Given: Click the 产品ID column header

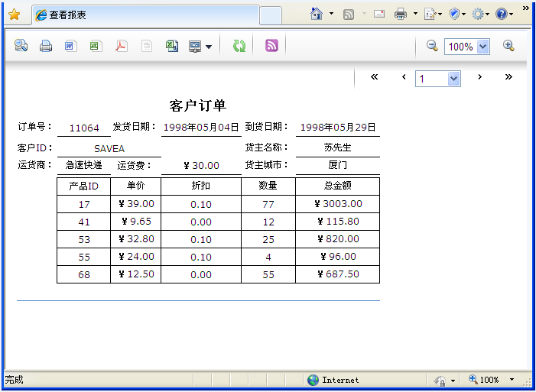Looking at the screenshot, I should tap(84, 186).
